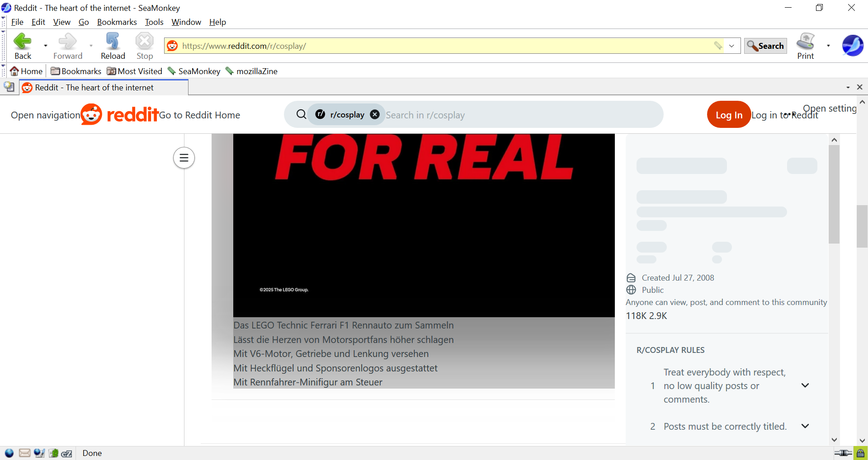The width and height of the screenshot is (868, 460).
Task: Toggle the online/offline connection indicator
Action: point(843,453)
